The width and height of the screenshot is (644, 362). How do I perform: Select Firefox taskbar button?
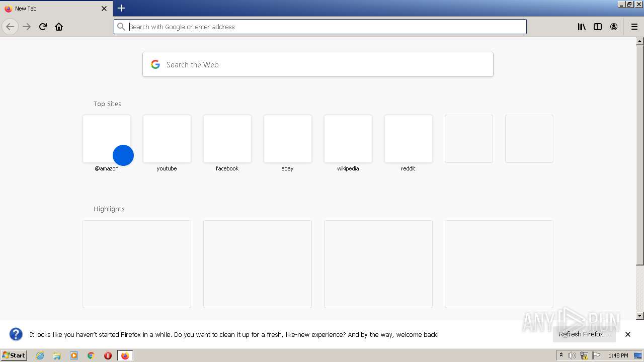click(x=125, y=355)
